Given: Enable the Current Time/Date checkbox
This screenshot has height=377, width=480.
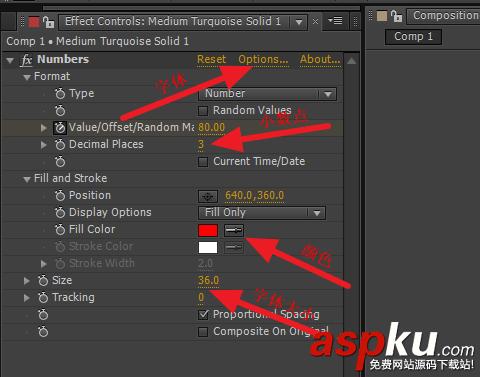Looking at the screenshot, I should click(203, 162).
